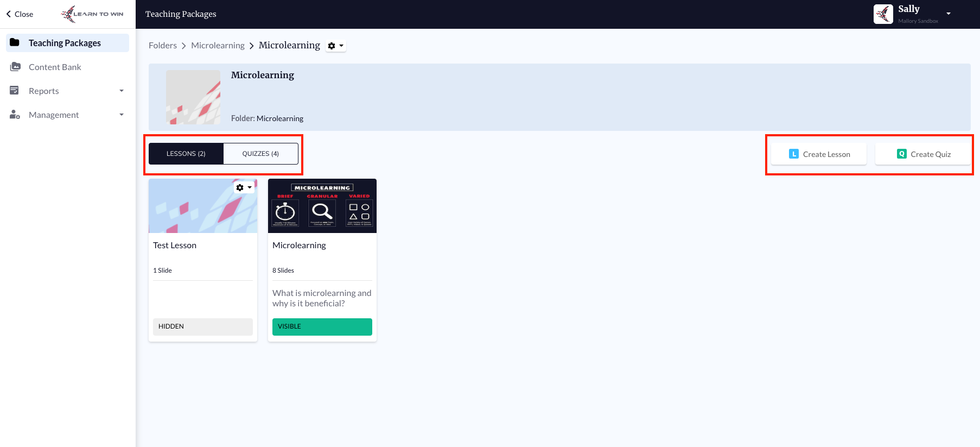This screenshot has width=980, height=447.
Task: Expand the Management submenu arrow
Action: (x=122, y=115)
